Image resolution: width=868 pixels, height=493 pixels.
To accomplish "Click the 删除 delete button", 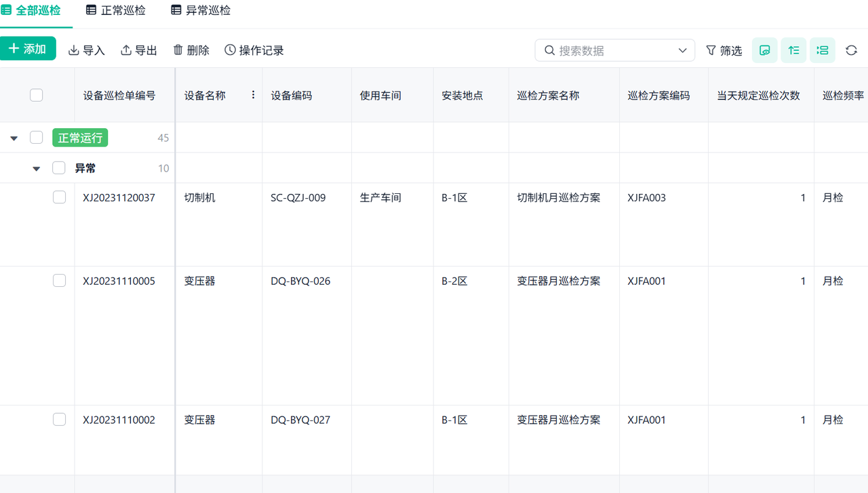I will click(x=191, y=50).
